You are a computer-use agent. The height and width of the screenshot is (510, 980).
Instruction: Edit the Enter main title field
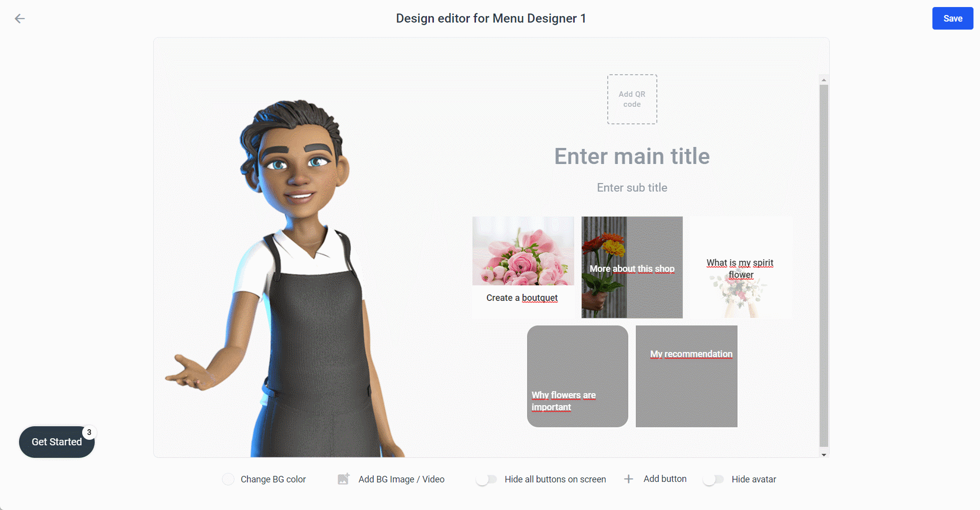click(x=632, y=156)
